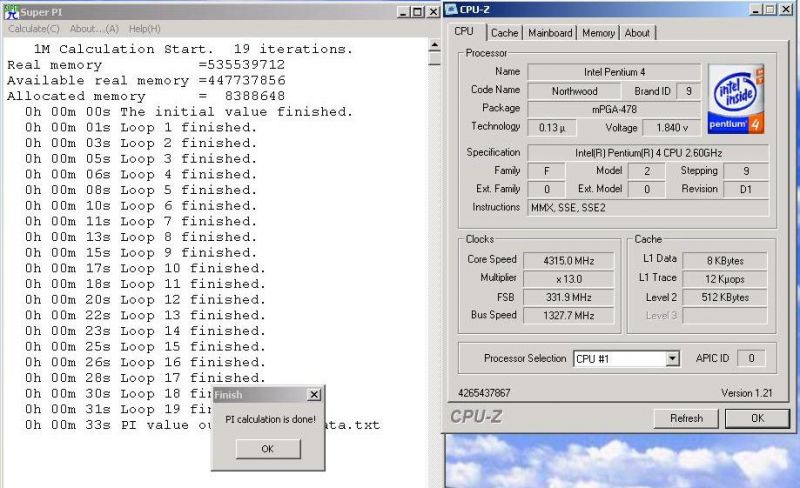
Task: Click the Core Speed value '4315.0 MHz'
Action: click(568, 261)
